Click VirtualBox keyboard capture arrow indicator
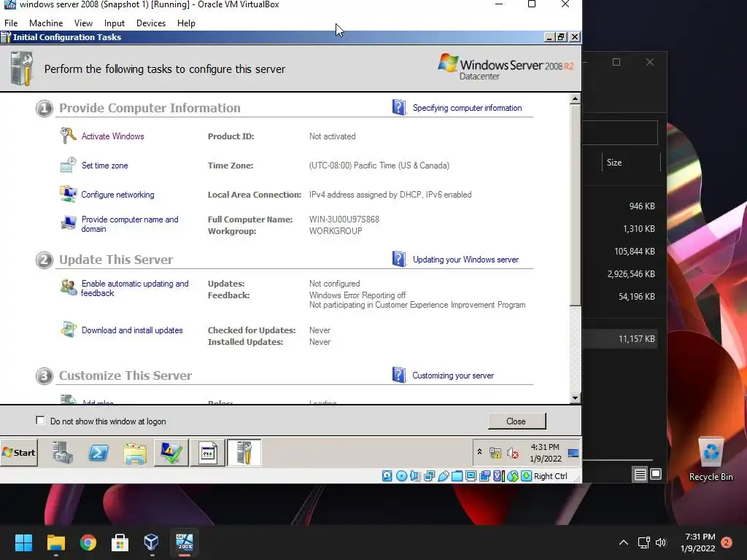747x560 pixels. 526,475
